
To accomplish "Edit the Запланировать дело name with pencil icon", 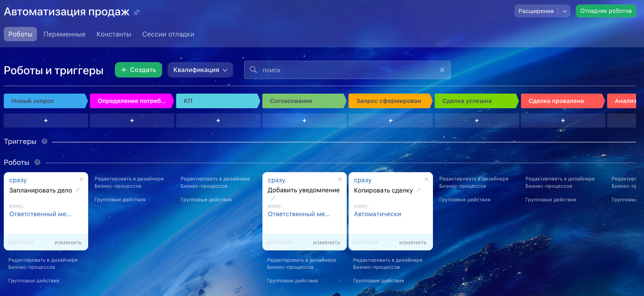I will tap(78, 190).
